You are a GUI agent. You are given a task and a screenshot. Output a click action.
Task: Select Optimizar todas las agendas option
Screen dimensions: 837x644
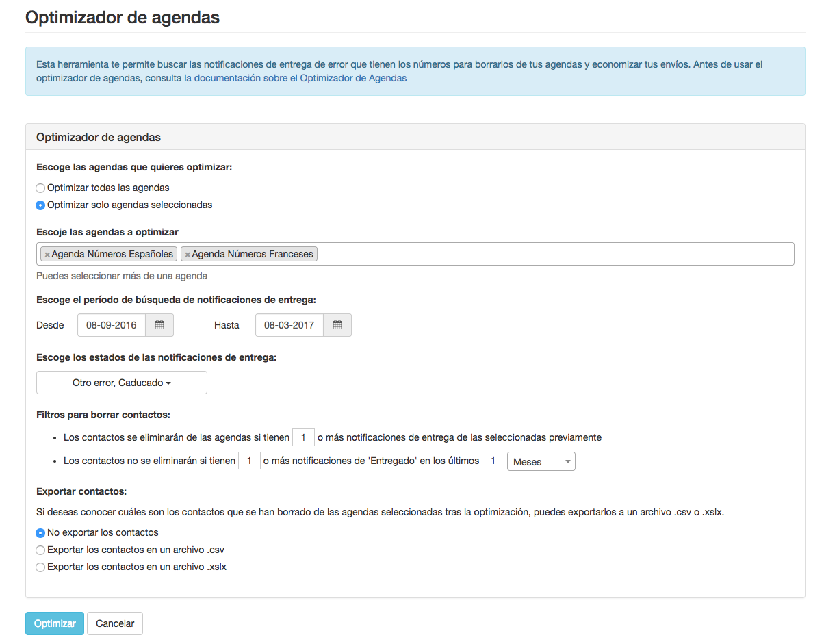tap(40, 188)
